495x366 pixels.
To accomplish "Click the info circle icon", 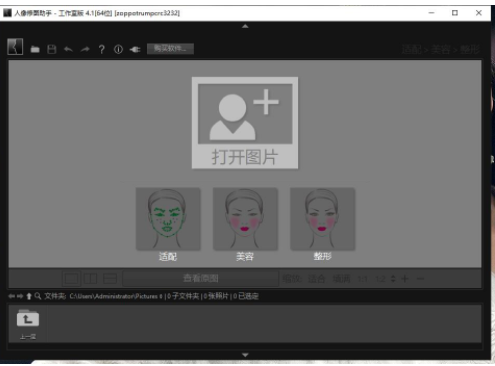I will 118,50.
